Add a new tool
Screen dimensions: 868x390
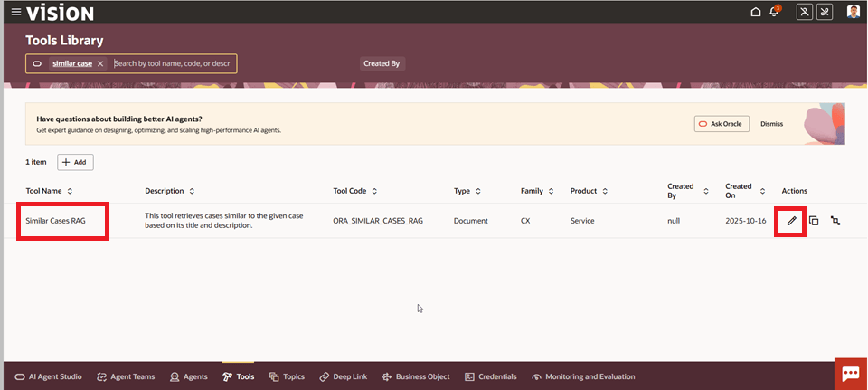point(75,162)
